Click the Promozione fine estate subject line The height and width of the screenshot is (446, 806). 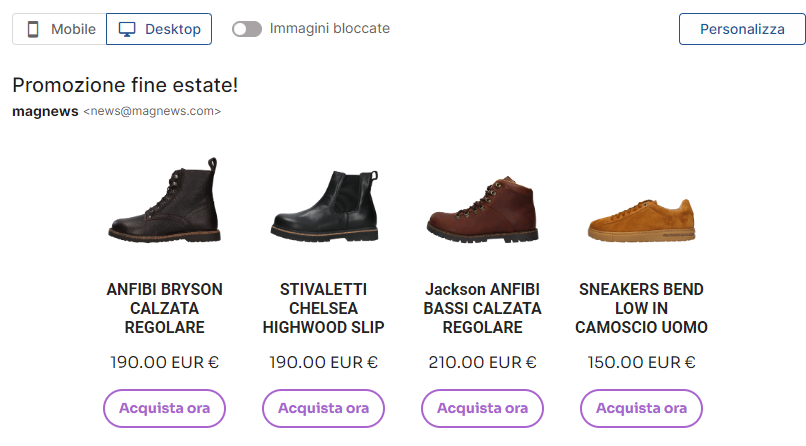(x=125, y=85)
